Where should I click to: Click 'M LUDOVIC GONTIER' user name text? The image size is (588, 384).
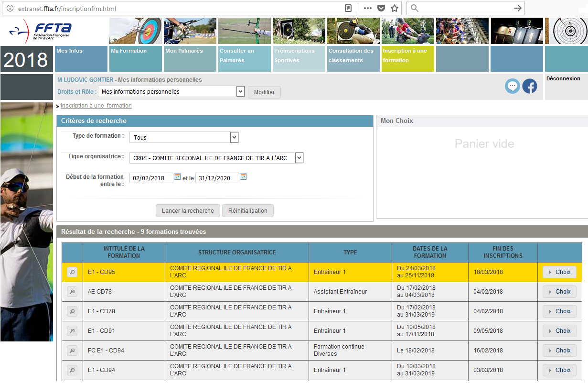[85, 80]
